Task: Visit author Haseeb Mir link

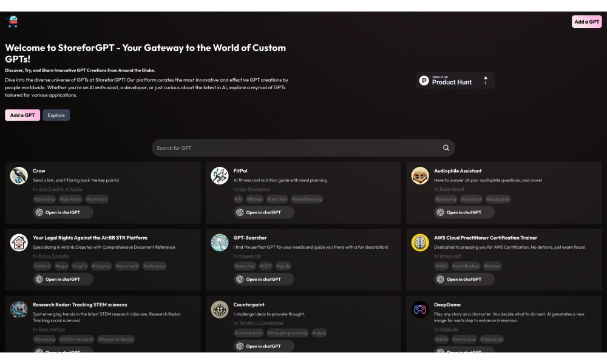Action: 250,256
